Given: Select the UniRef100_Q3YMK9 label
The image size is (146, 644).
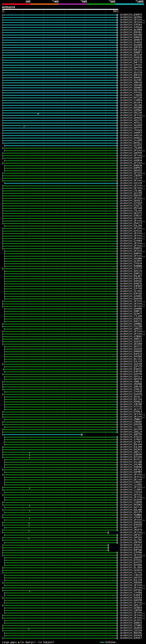Looking at the screenshot, I should coord(131,241).
